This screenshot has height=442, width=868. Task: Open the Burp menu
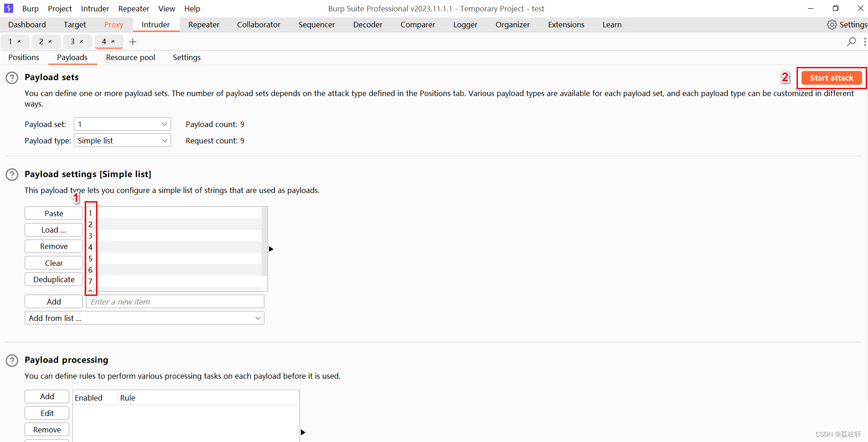(30, 9)
